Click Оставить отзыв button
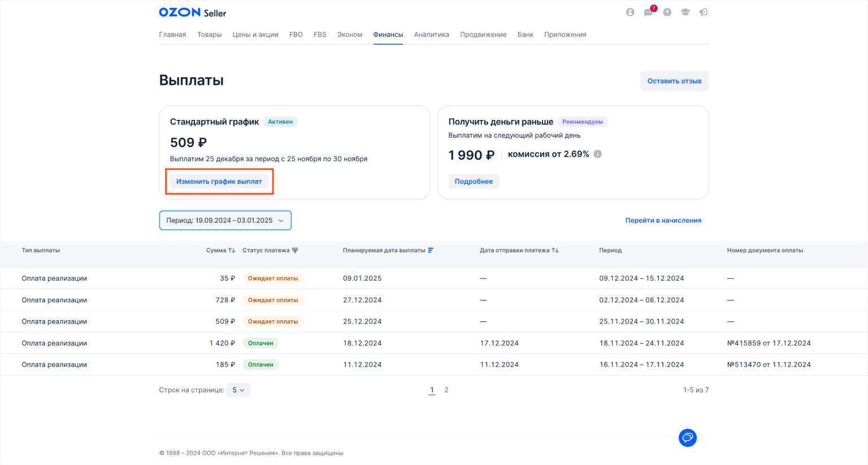 [x=674, y=81]
